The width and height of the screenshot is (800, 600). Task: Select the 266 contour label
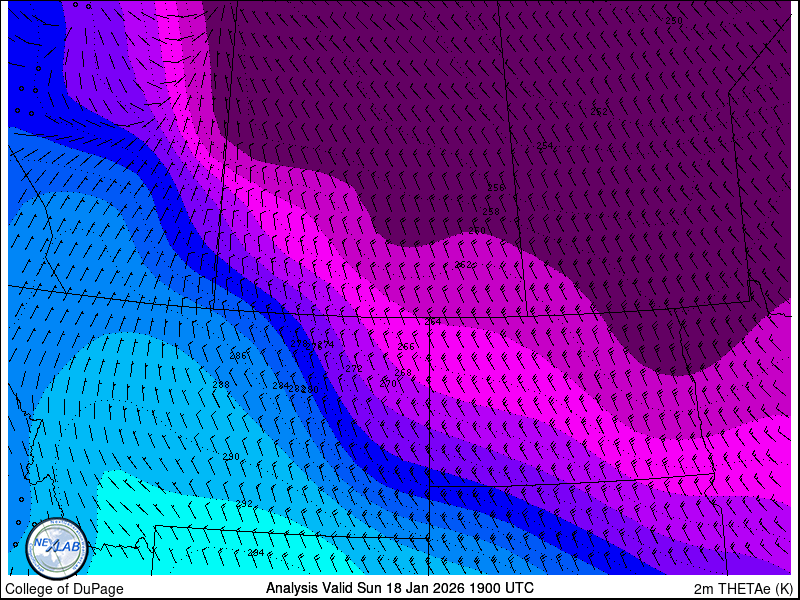(x=406, y=346)
